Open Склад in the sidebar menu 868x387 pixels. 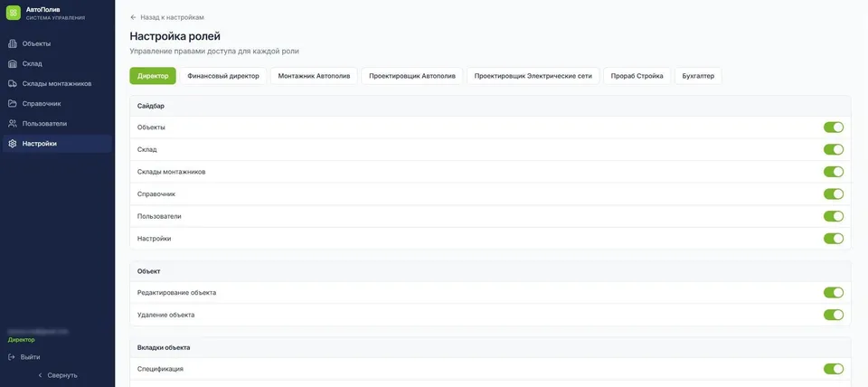tap(57, 63)
